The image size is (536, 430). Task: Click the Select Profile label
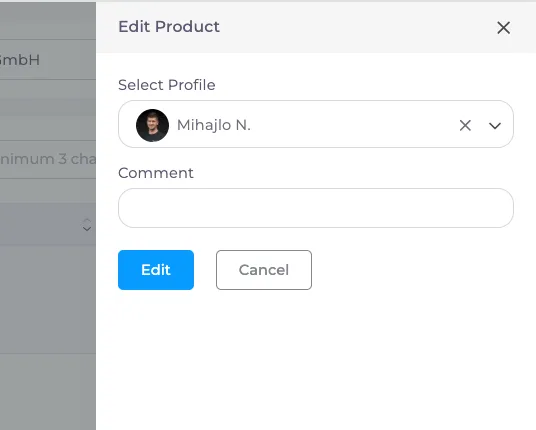[166, 85]
